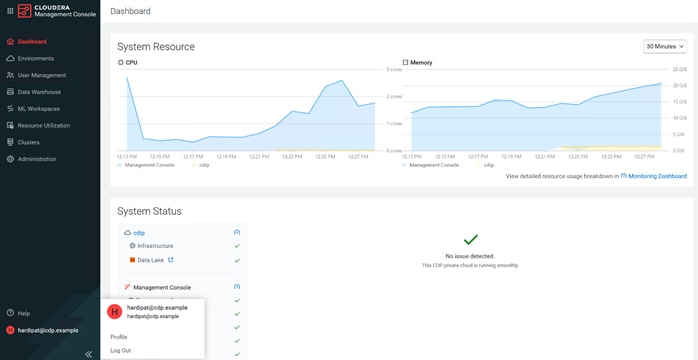
Task: Click the red user avatar in sidebar
Action: [10, 330]
